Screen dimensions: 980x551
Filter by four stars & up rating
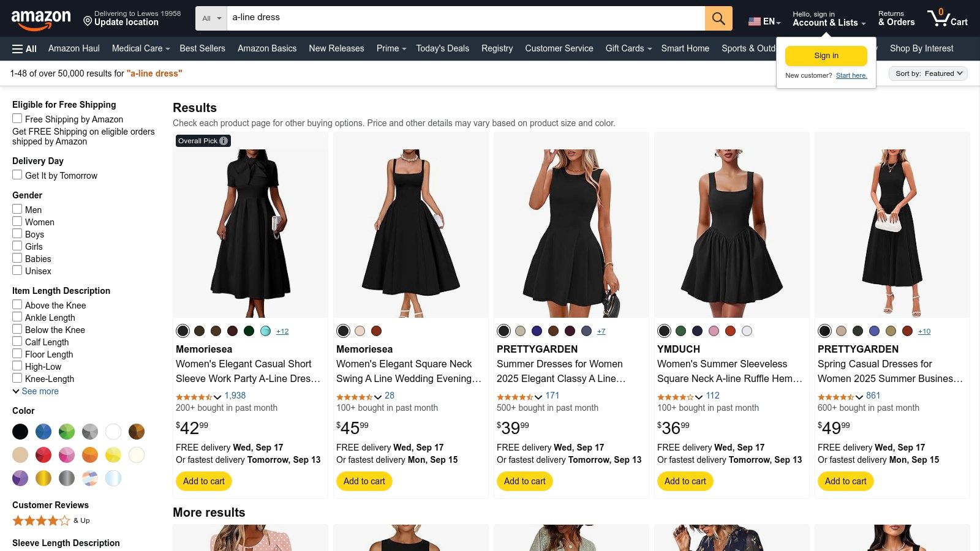[51, 520]
